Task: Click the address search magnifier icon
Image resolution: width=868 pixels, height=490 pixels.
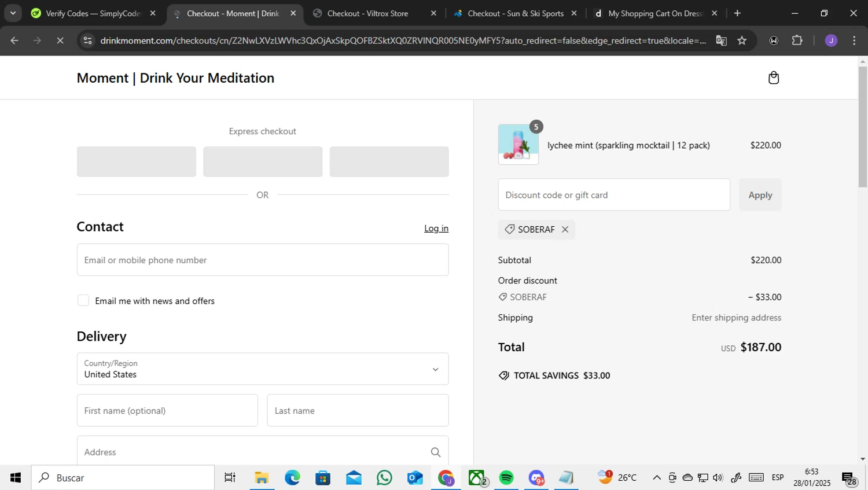Action: click(x=435, y=452)
